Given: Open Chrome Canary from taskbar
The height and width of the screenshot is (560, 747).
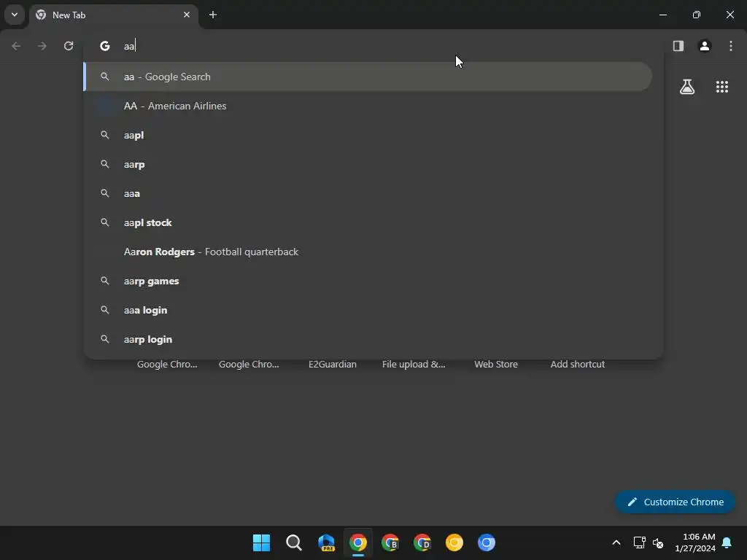Looking at the screenshot, I should 454,542.
